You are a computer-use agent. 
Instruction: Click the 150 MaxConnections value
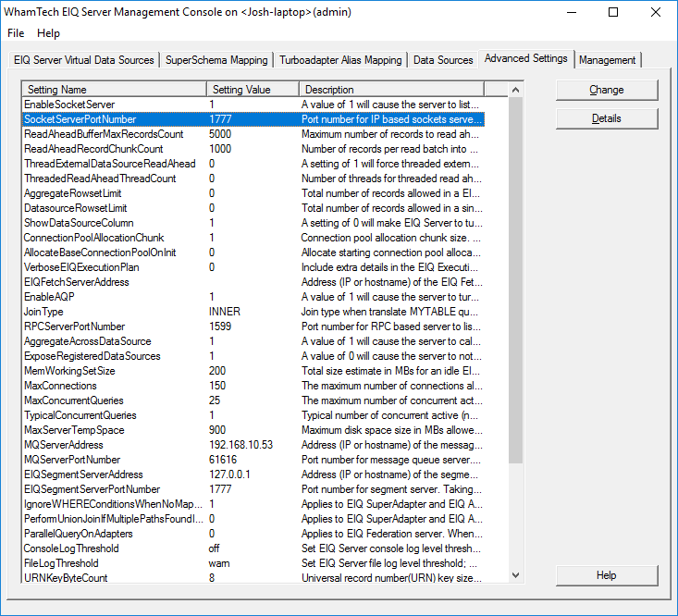pos(217,386)
